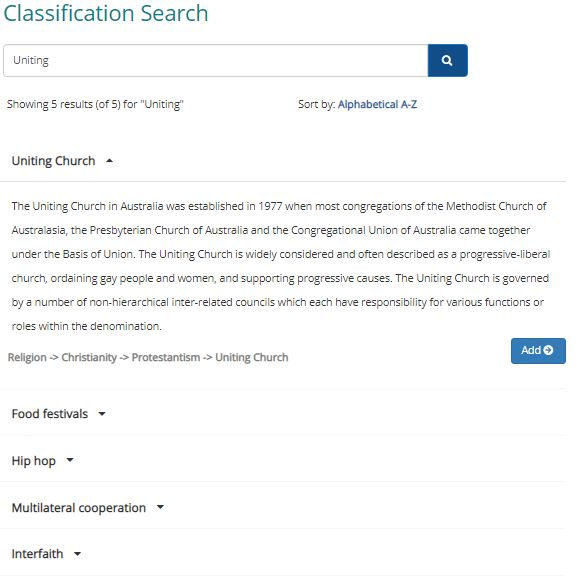Collapse the Uniting Church caret arrow
The image size is (582, 577).
point(109,161)
